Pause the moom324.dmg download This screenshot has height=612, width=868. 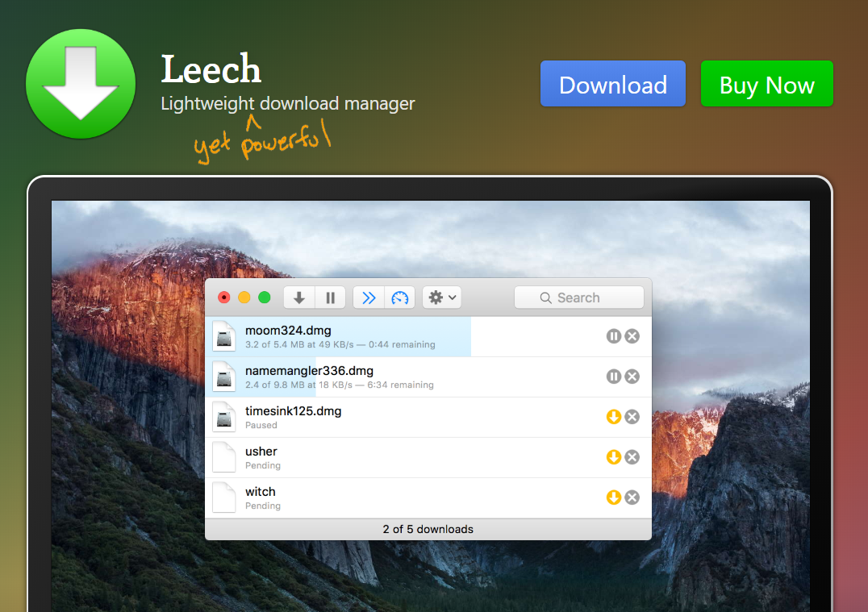(x=613, y=336)
